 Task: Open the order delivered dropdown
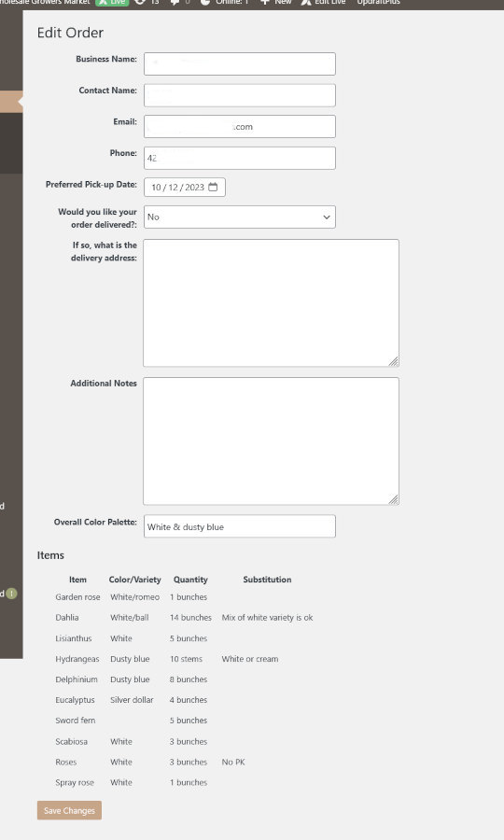coord(240,217)
